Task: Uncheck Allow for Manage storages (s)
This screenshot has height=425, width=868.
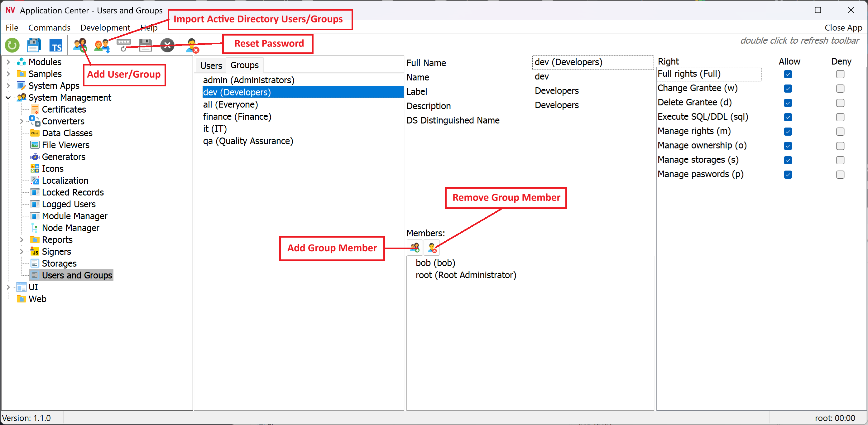Action: coord(788,160)
